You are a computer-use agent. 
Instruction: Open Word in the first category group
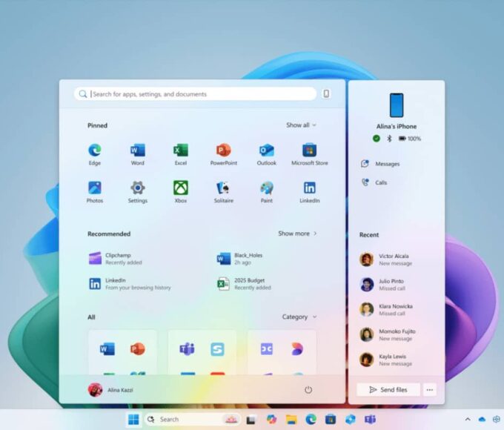(x=107, y=349)
